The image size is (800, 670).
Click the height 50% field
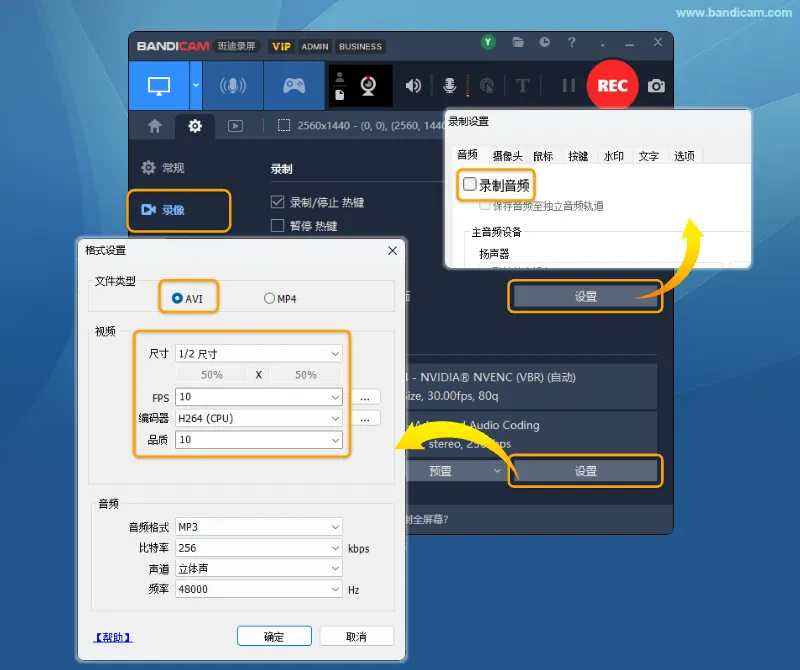pyautogui.click(x=306, y=375)
